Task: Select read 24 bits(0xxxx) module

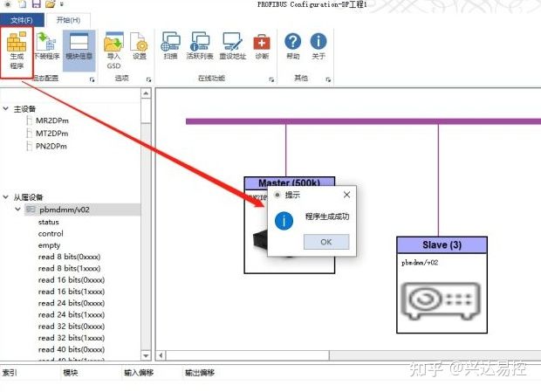Action: [72, 303]
